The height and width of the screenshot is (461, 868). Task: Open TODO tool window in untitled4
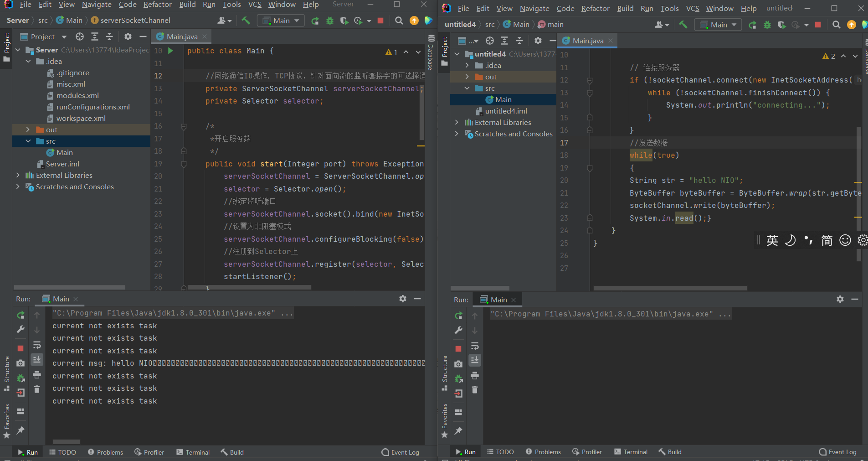point(500,452)
